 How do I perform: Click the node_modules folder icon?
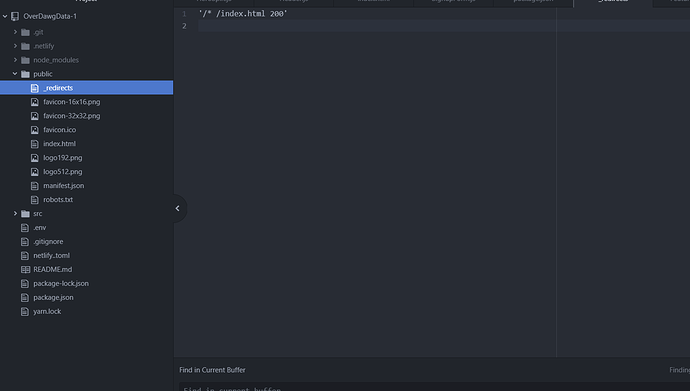tap(25, 60)
